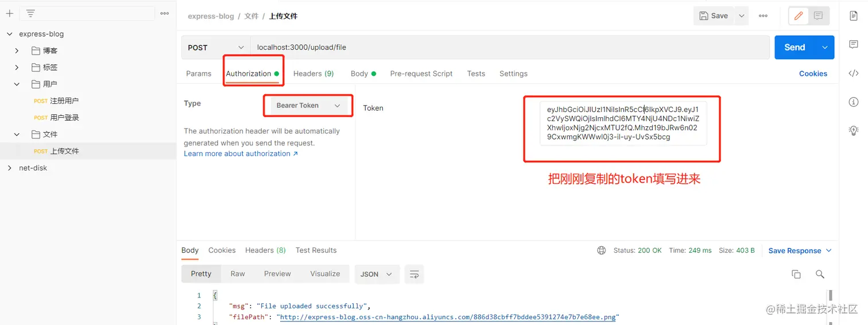Open Save Response dropdown arrow
This screenshot has height=325, width=868.
point(828,250)
